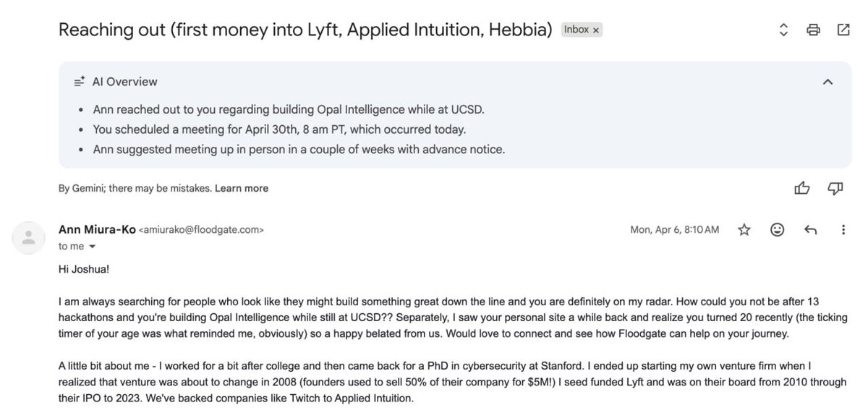Print this email with the printer icon
Viewport: 868px width, 418px height.
click(x=814, y=30)
